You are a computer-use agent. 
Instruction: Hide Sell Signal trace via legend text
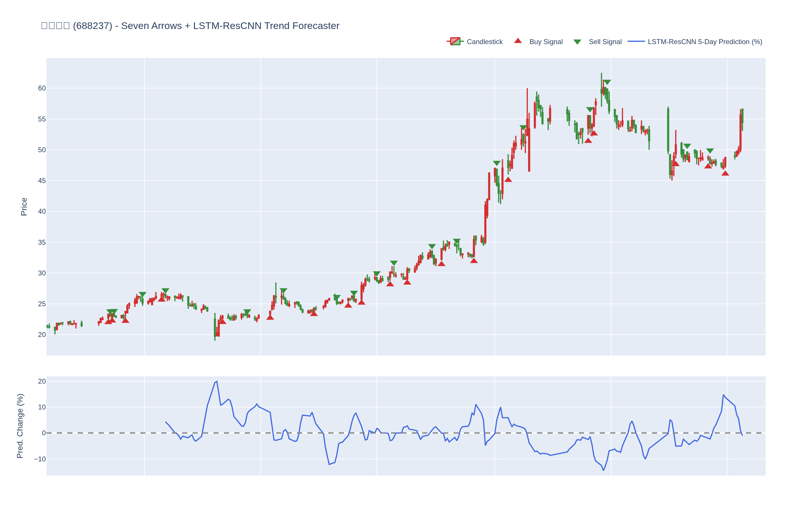(605, 42)
